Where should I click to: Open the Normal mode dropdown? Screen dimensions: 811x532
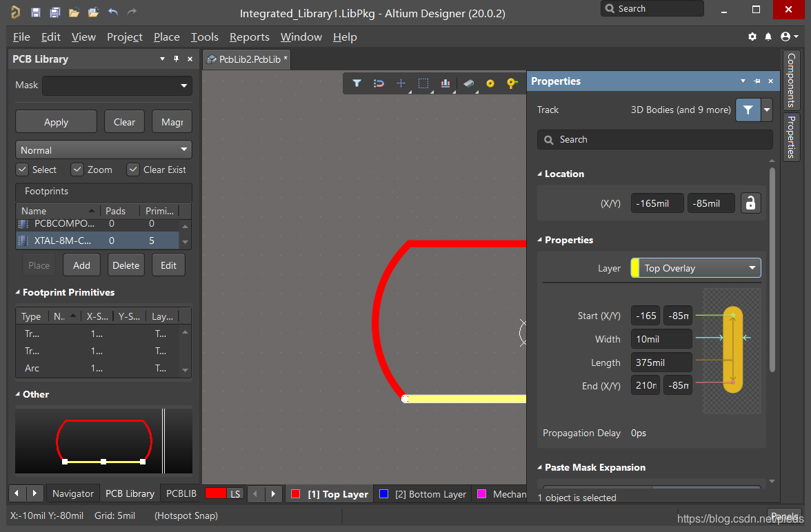coord(103,150)
